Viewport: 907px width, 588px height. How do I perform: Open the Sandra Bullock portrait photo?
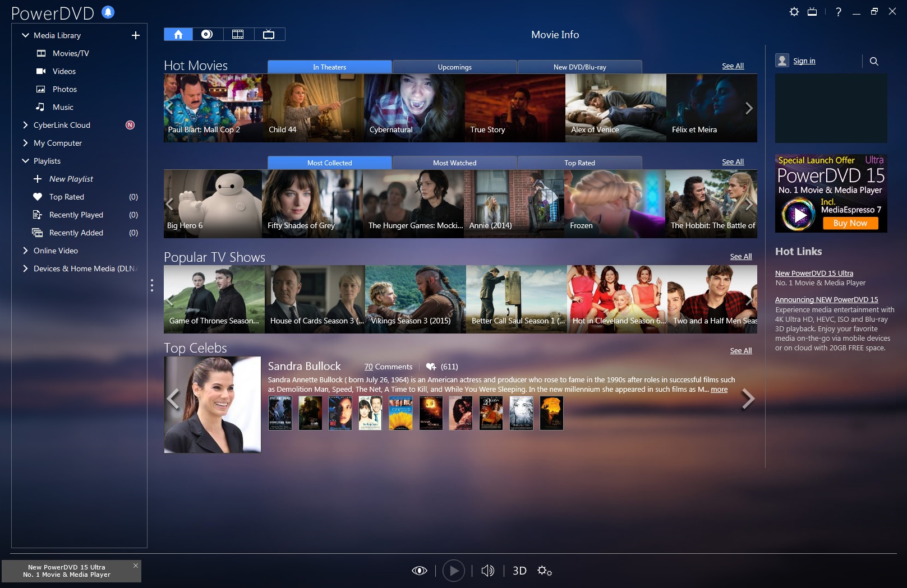click(213, 405)
